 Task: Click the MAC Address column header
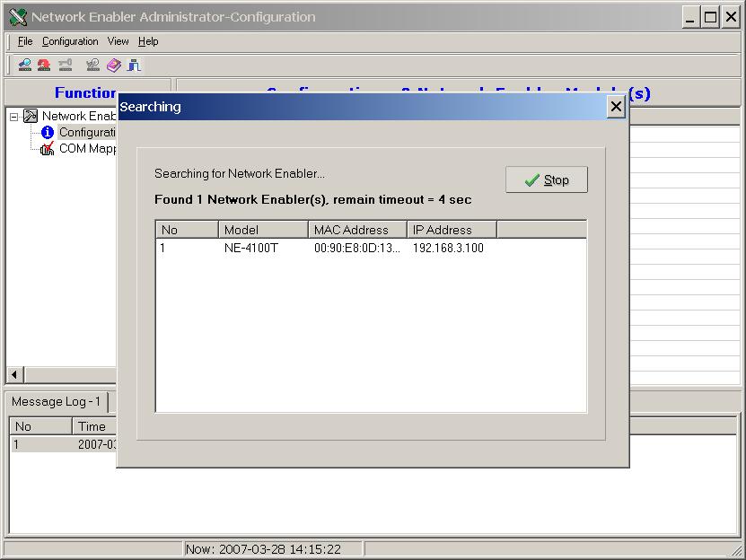357,230
